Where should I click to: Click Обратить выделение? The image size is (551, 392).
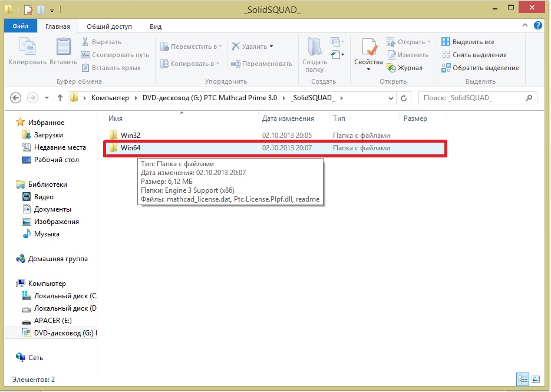point(480,68)
